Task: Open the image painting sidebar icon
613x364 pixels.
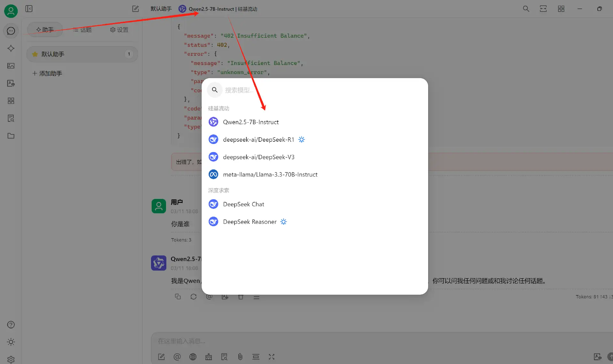Action: [11, 66]
